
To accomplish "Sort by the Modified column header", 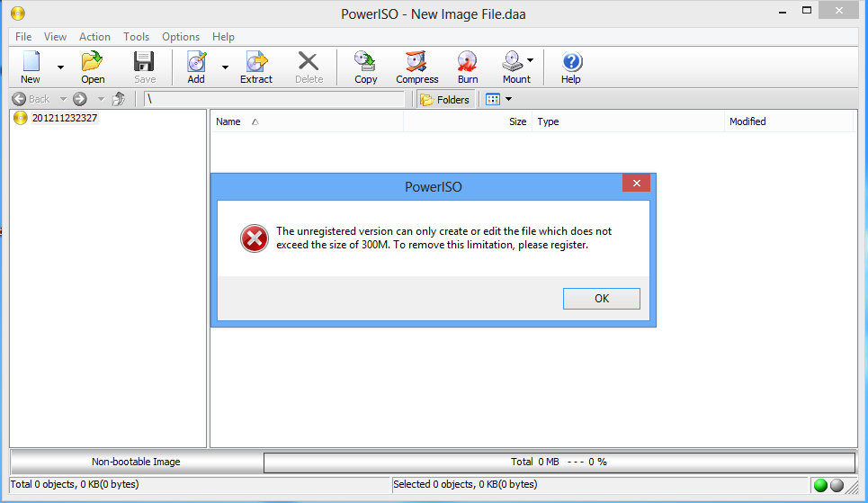I will (x=789, y=121).
